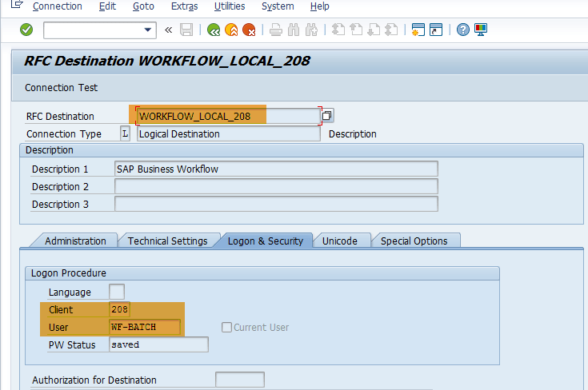
Task: Click the Language input box
Action: [x=117, y=292]
